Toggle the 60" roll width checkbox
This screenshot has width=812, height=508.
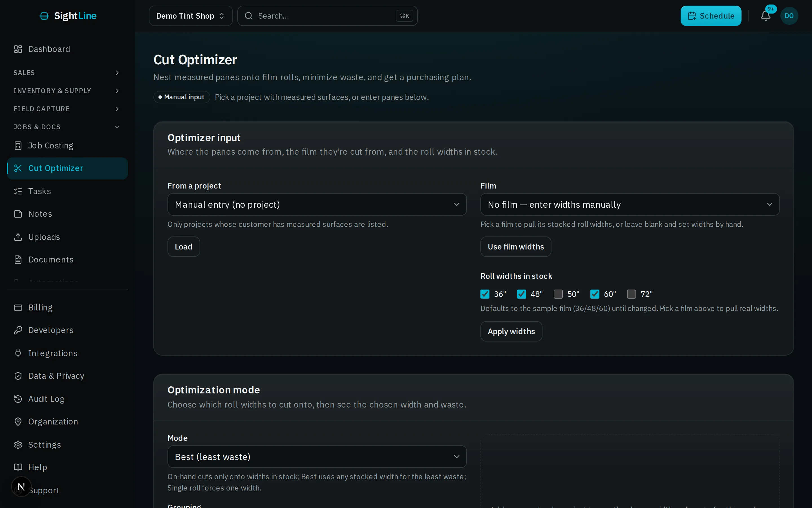point(595,294)
